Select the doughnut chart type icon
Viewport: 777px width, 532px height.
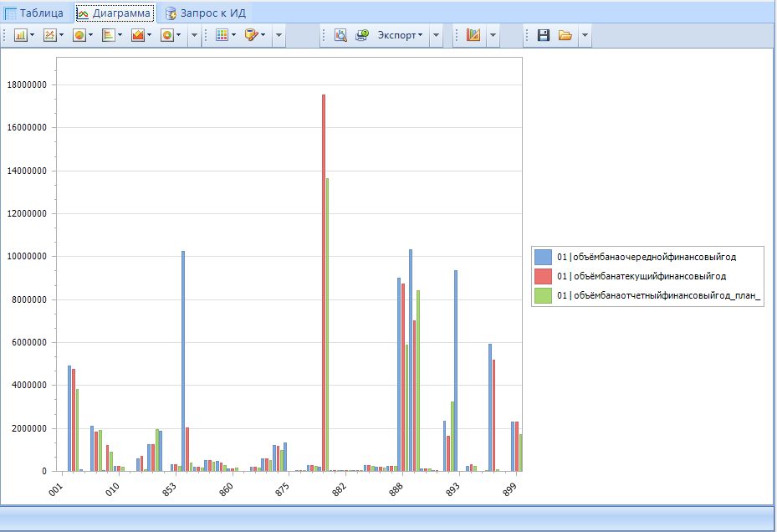click(x=166, y=35)
